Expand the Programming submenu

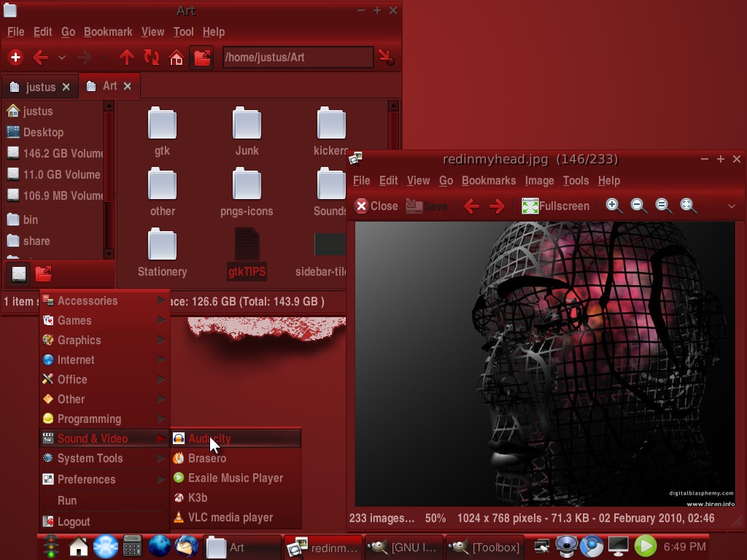pos(104,419)
